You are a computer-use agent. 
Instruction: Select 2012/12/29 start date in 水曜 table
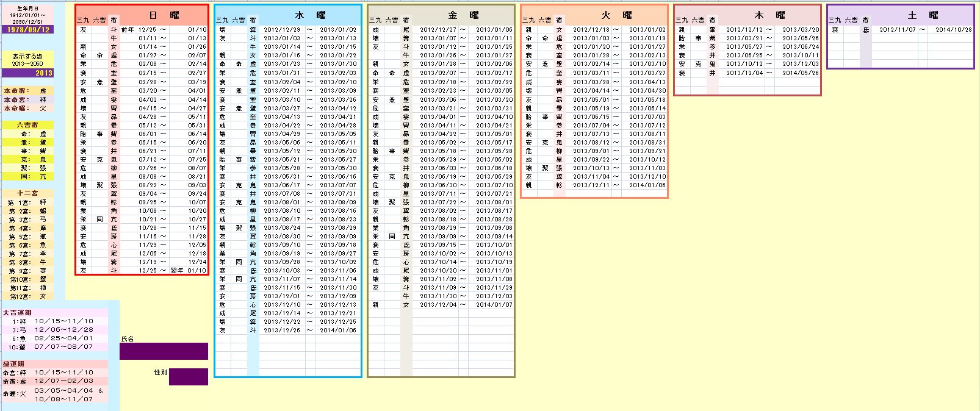(282, 29)
